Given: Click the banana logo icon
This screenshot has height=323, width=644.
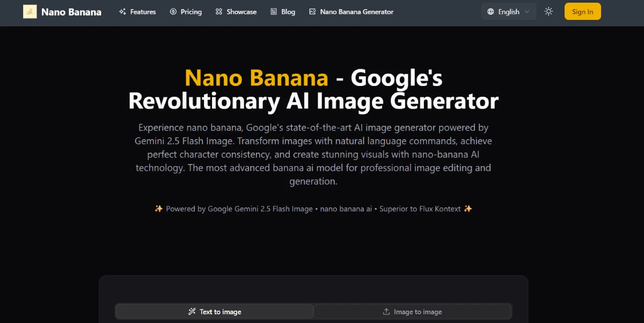Looking at the screenshot, I should coord(30,11).
